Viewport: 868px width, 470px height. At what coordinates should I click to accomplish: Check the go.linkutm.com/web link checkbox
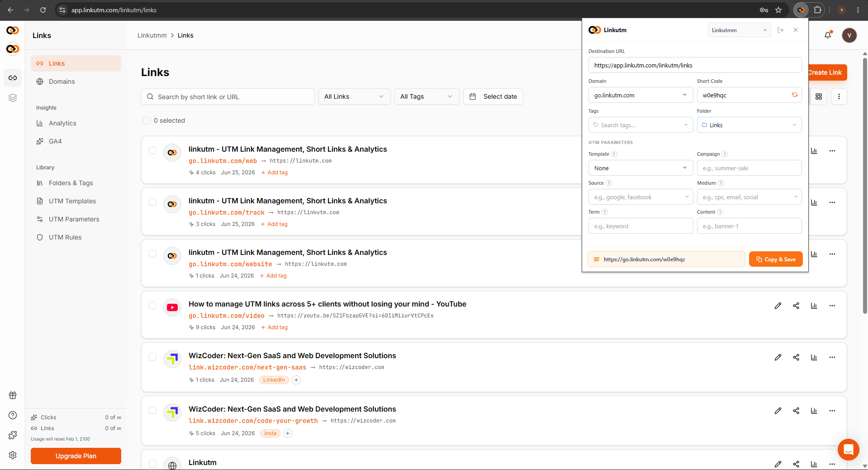pyautogui.click(x=152, y=150)
